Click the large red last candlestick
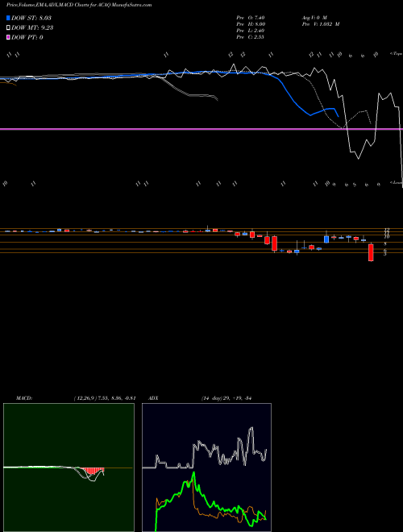Viewport: 403px width, 532px height. click(371, 252)
